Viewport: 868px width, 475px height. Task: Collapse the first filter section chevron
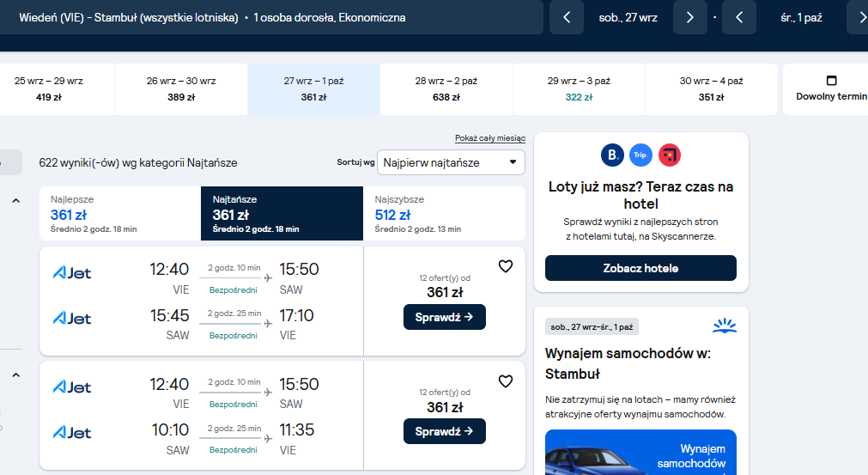pyautogui.click(x=16, y=201)
